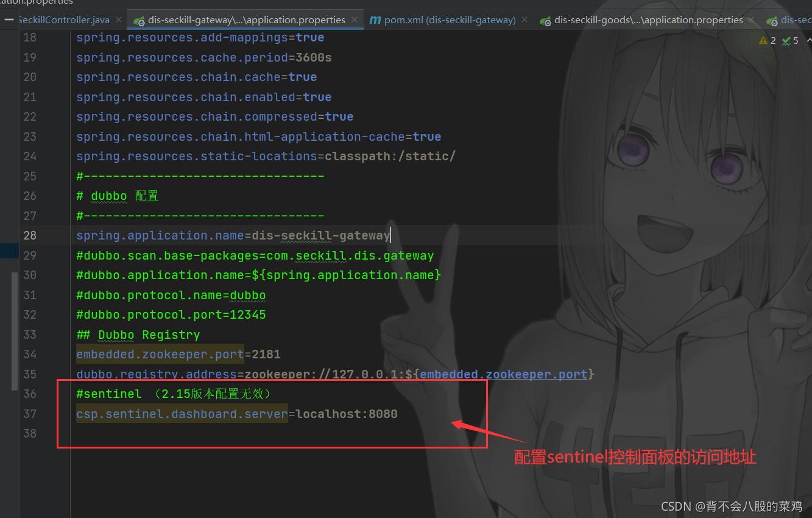This screenshot has width=812, height=518.
Task: Click the '# dubbo 配置' comment line
Action: [117, 196]
